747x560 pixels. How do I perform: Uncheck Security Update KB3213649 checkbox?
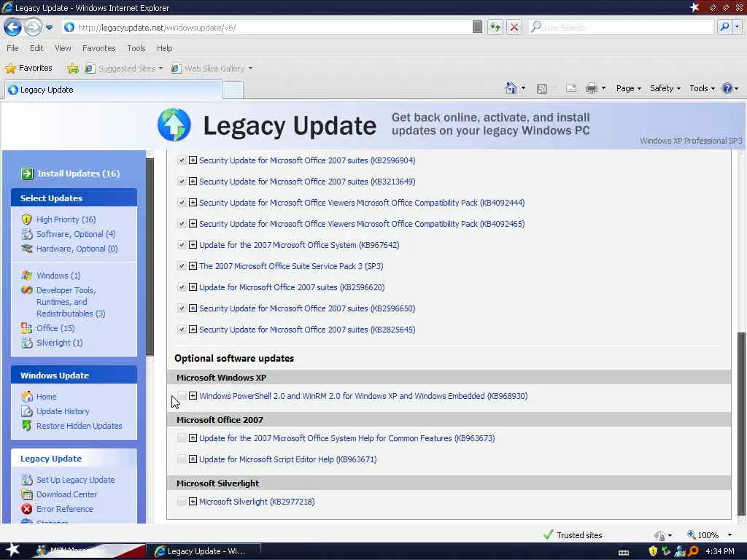(182, 182)
